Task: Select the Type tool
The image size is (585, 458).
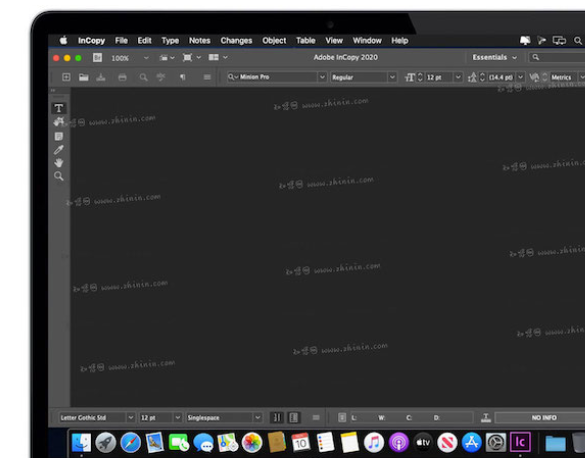Action: tap(59, 108)
